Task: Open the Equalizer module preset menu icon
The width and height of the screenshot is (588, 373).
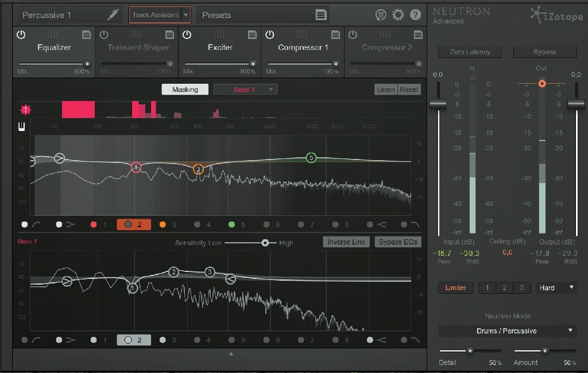Action: coord(86,35)
